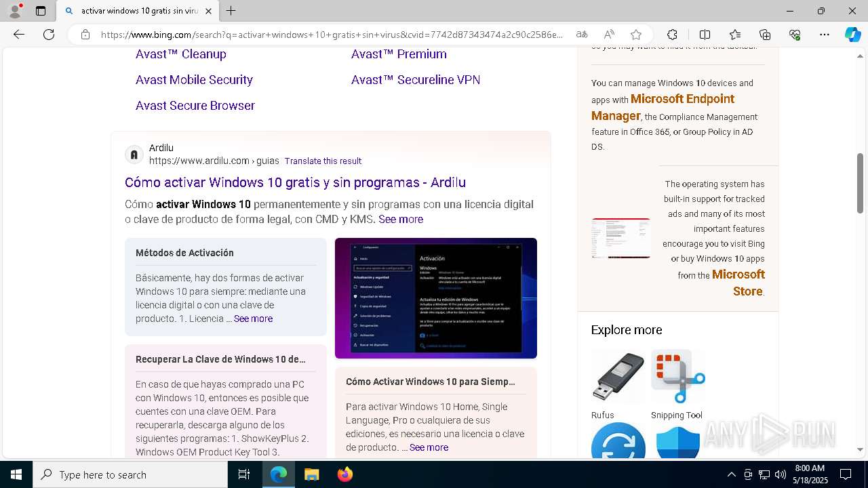Close the Bing search tab
This screenshot has width=868, height=488.
click(208, 11)
